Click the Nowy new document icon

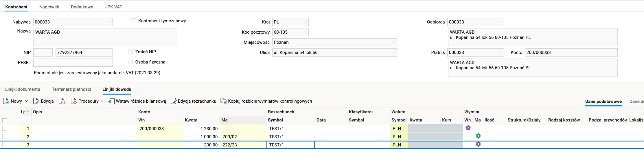6,101
